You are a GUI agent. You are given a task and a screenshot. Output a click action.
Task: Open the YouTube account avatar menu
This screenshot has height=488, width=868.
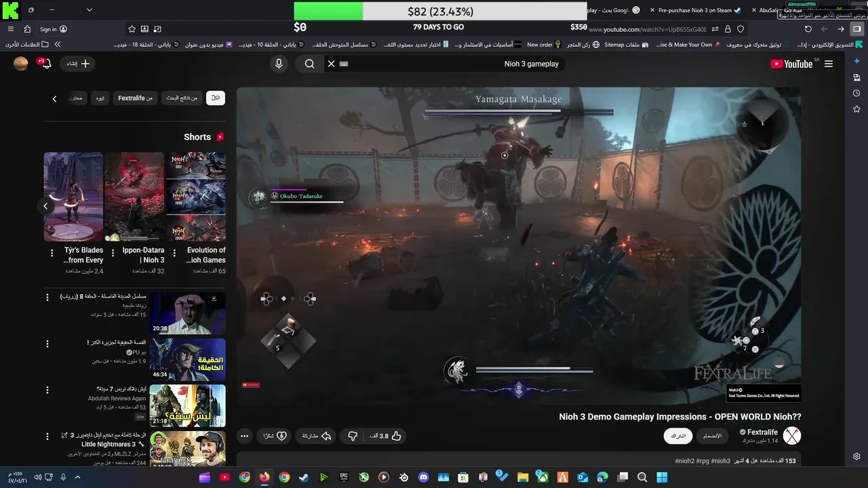pyautogui.click(x=21, y=64)
